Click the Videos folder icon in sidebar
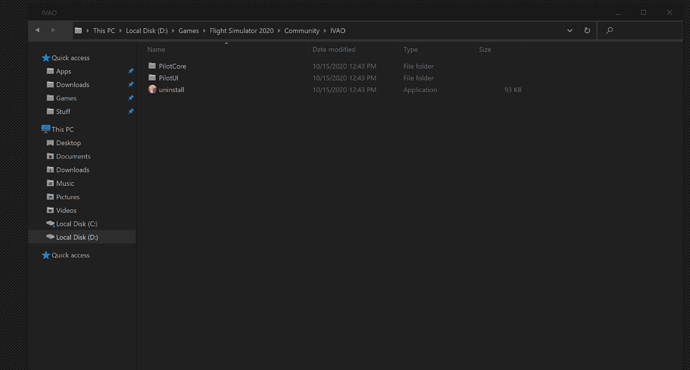Image resolution: width=690 pixels, height=370 pixels. coord(50,210)
